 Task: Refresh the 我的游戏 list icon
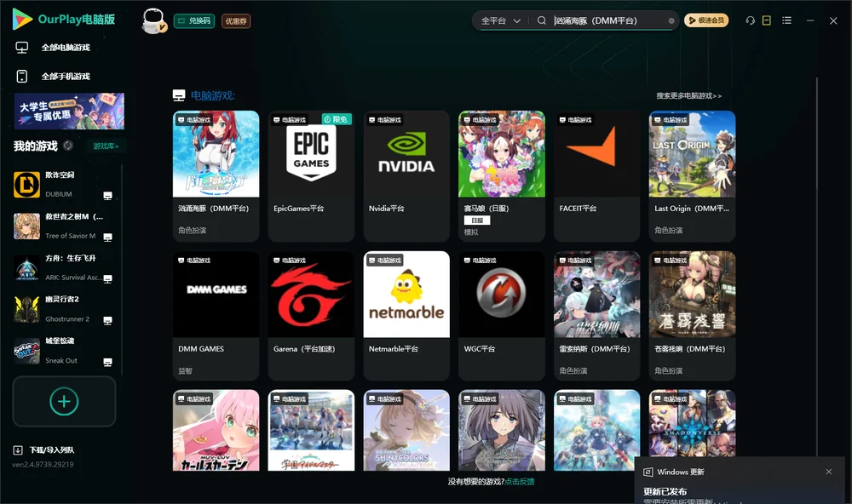pos(68,146)
